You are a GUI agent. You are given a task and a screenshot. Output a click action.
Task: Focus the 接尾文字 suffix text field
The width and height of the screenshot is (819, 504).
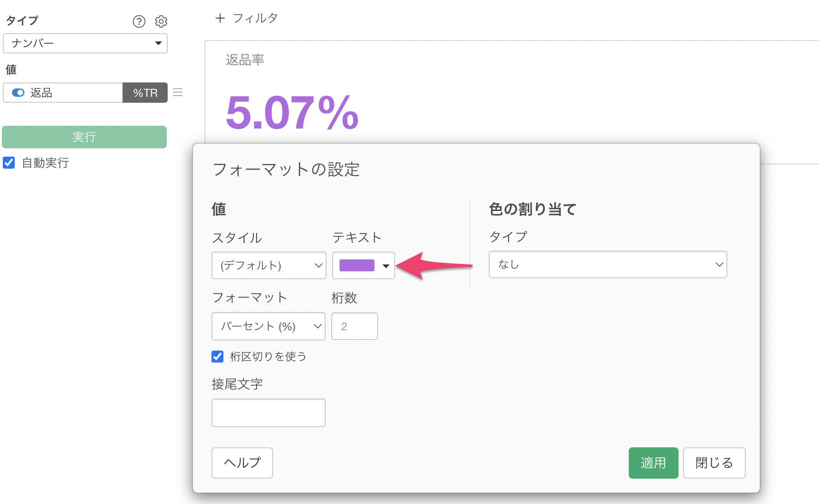268,413
